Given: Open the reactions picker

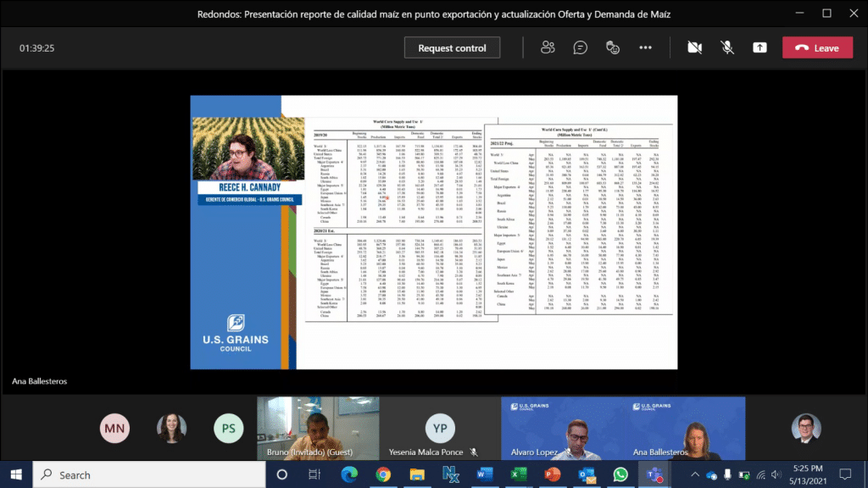Looking at the screenshot, I should tap(612, 47).
